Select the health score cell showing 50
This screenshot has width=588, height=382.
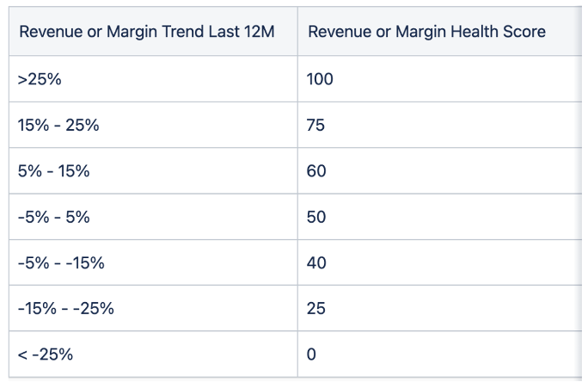click(x=439, y=217)
